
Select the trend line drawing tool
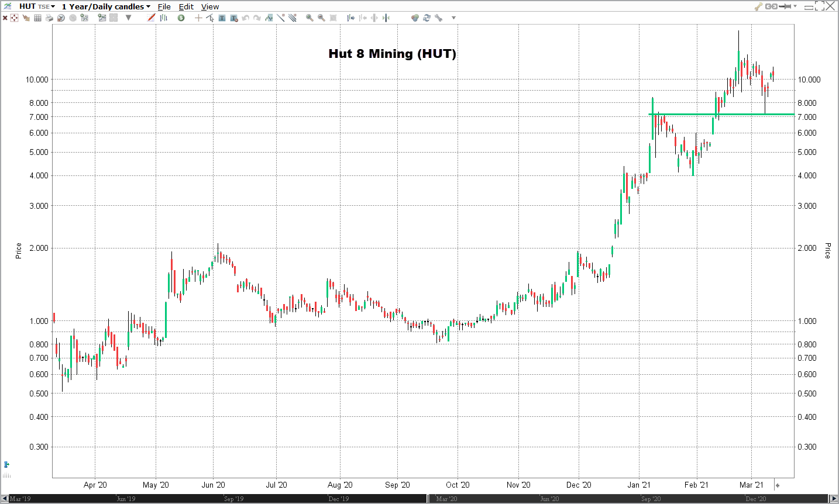281,18
